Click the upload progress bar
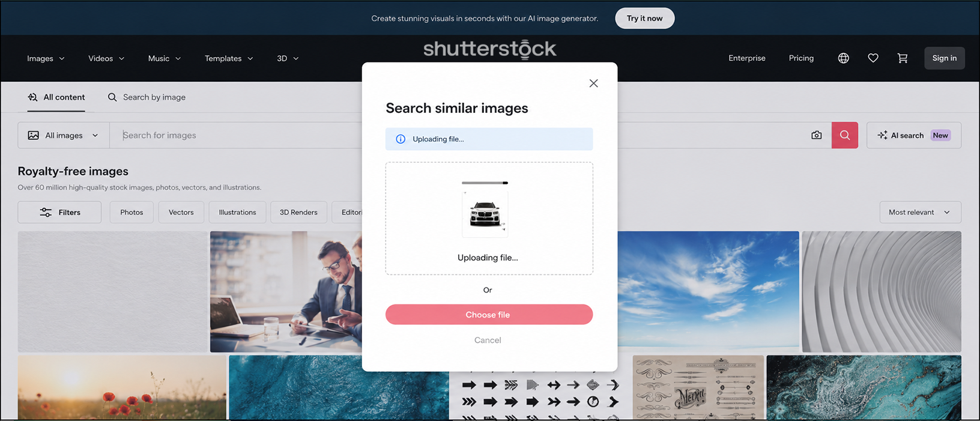 click(x=485, y=183)
